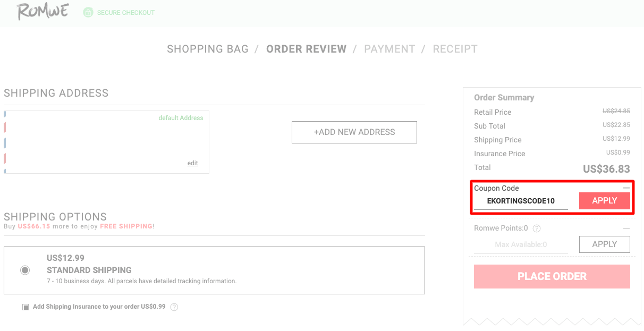Go to the Receipt step
This screenshot has width=644, height=331.
455,49
